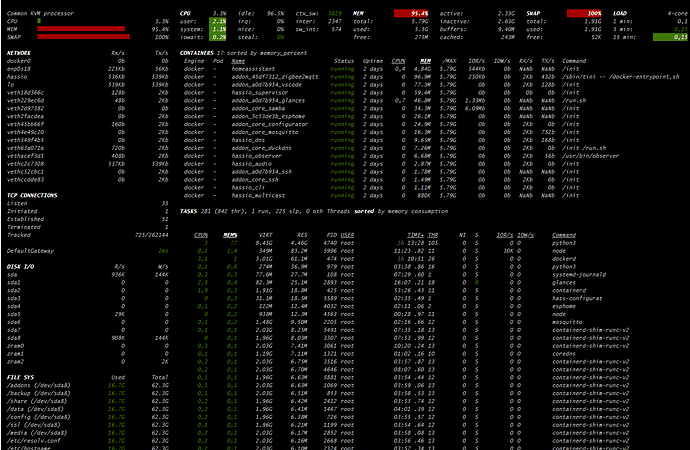Select the zram0 disk row

[88, 346]
